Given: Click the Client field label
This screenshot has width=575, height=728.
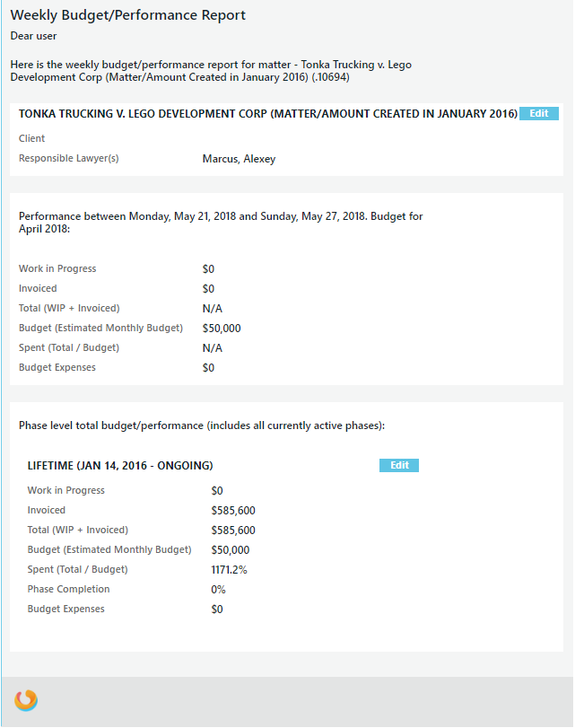Looking at the screenshot, I should coord(32,139).
